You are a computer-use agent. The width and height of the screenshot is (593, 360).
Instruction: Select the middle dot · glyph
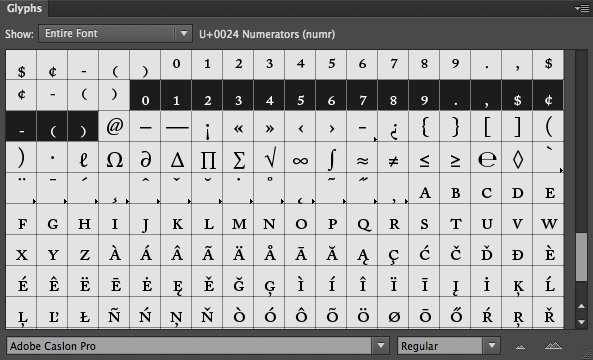point(52,157)
